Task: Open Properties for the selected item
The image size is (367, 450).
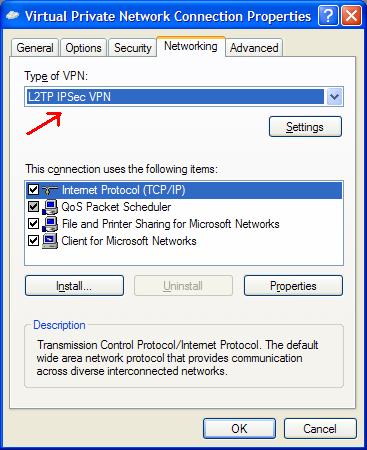Action: [x=293, y=286]
